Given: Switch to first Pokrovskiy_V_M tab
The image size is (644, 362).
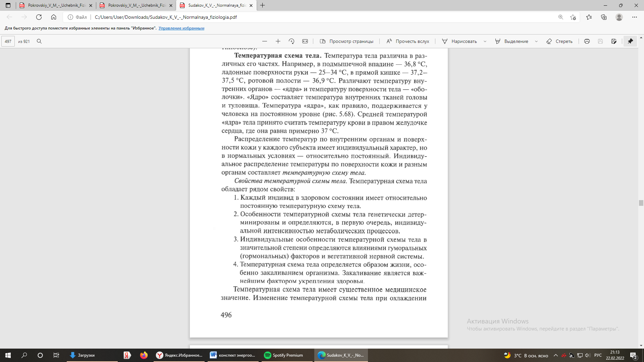Looking at the screenshot, I should [56, 5].
